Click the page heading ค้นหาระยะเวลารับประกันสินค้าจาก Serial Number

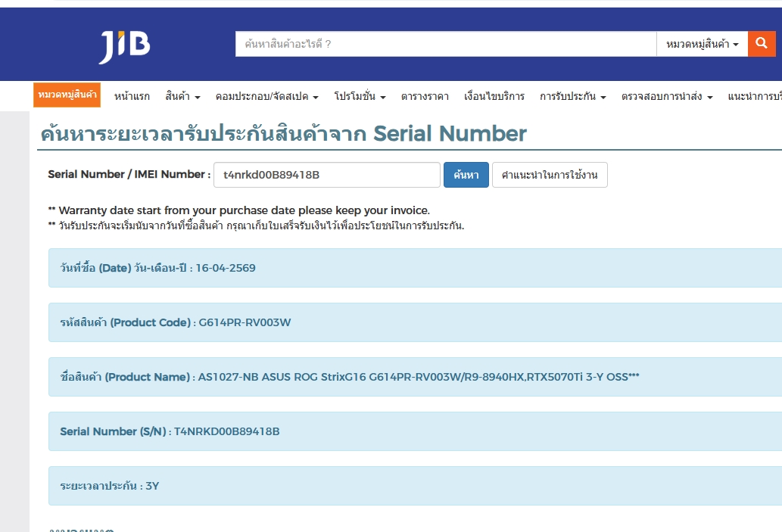tap(283, 134)
